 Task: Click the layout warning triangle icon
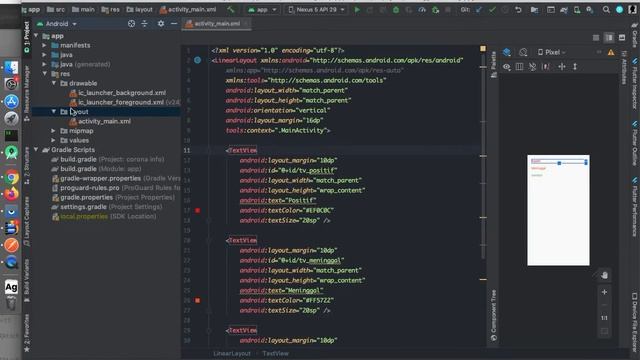611,52
